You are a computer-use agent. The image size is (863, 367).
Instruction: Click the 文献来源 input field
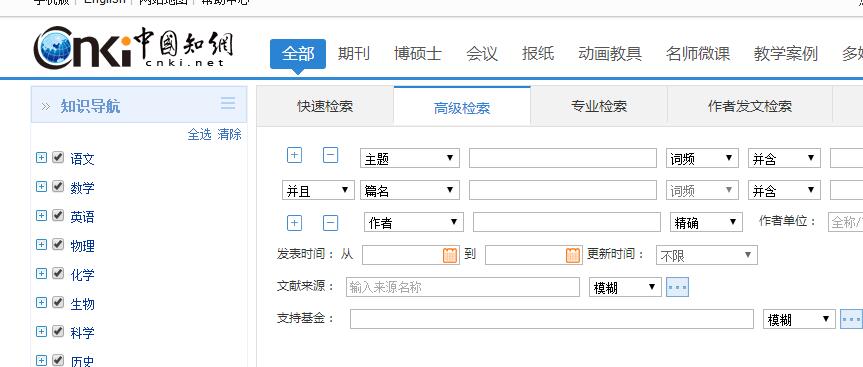(463, 287)
